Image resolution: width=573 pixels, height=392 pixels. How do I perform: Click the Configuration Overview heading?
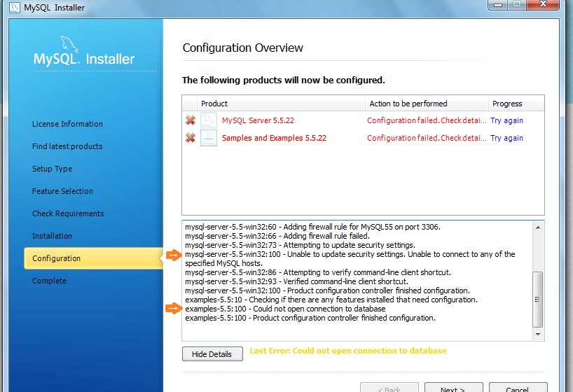pyautogui.click(x=243, y=48)
